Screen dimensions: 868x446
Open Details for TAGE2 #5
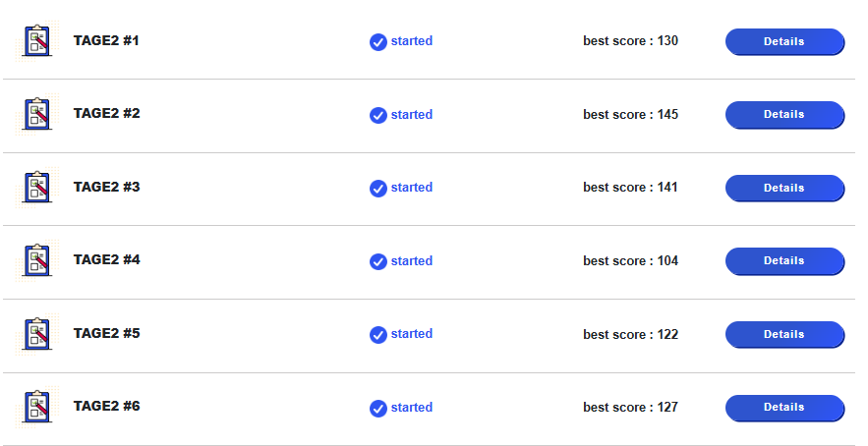pos(785,335)
